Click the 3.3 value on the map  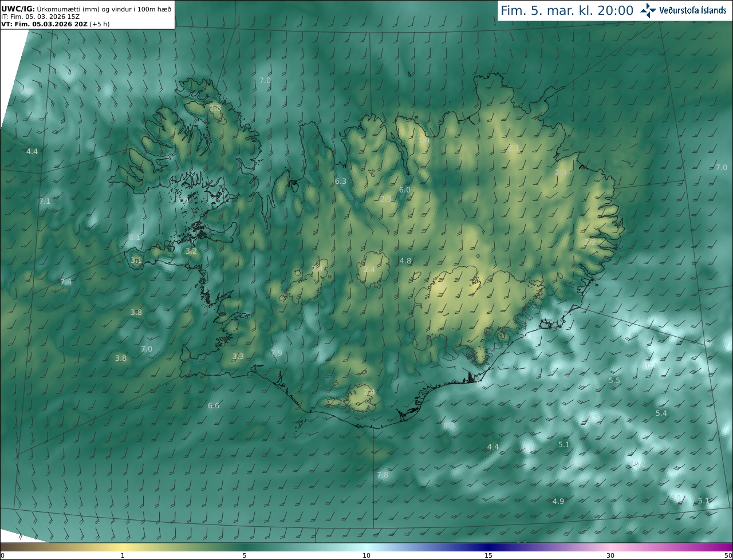tap(238, 357)
